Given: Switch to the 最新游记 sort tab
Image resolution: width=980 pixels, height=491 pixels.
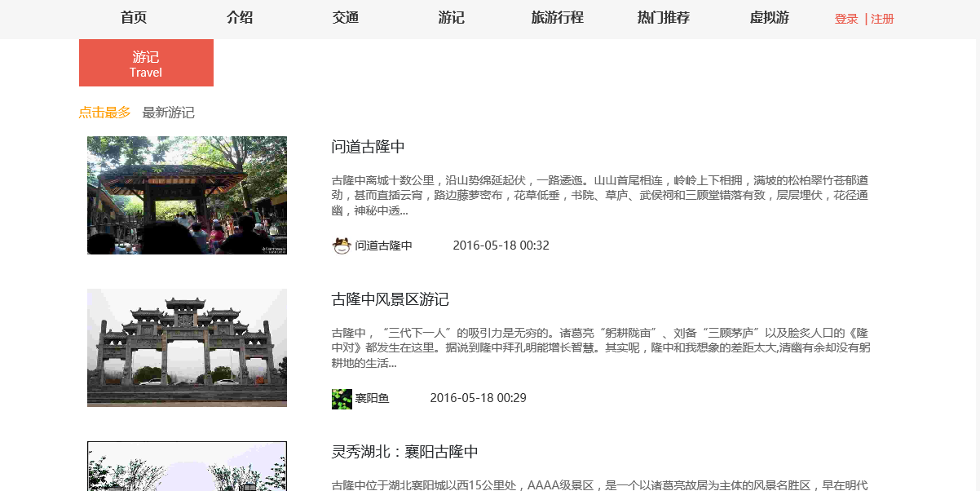Looking at the screenshot, I should [168, 113].
